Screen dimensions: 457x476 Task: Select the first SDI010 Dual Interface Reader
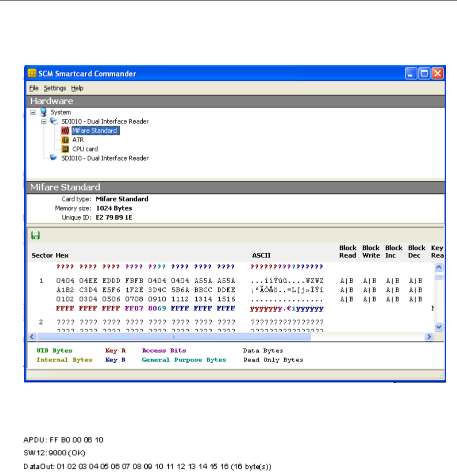[x=105, y=121]
